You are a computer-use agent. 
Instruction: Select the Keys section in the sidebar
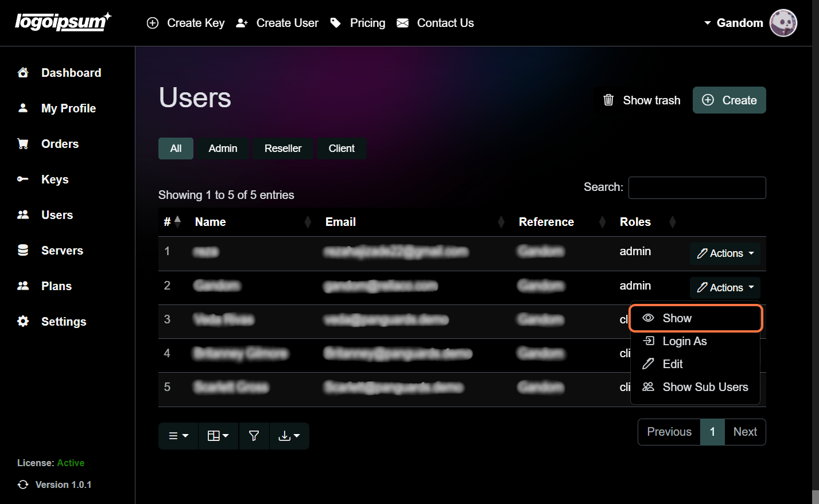tap(55, 179)
